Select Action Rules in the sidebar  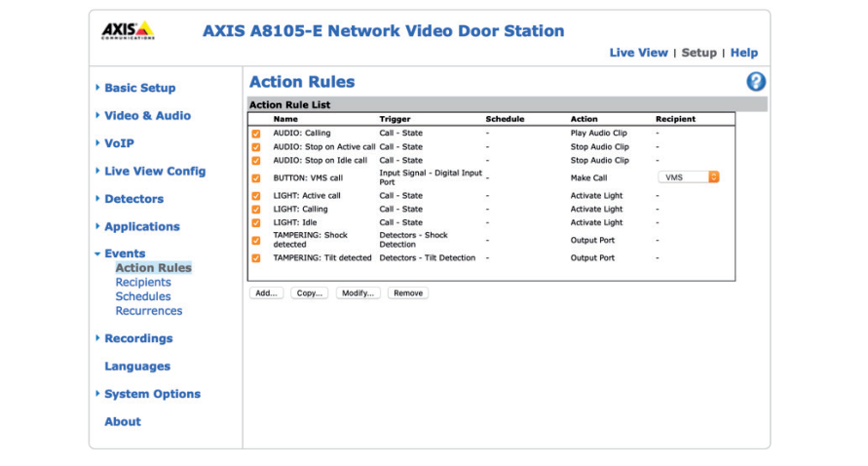(153, 268)
